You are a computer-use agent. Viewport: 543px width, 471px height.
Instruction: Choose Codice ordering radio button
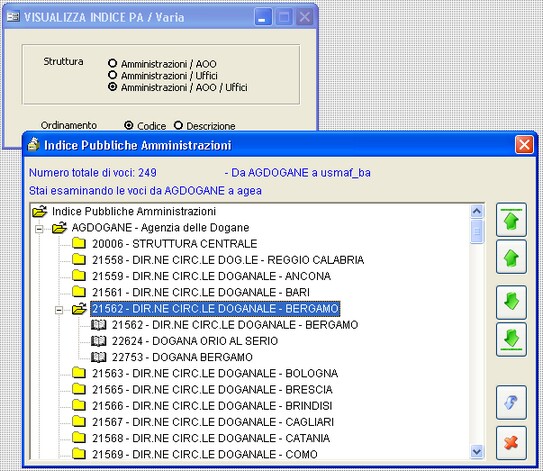click(x=128, y=125)
